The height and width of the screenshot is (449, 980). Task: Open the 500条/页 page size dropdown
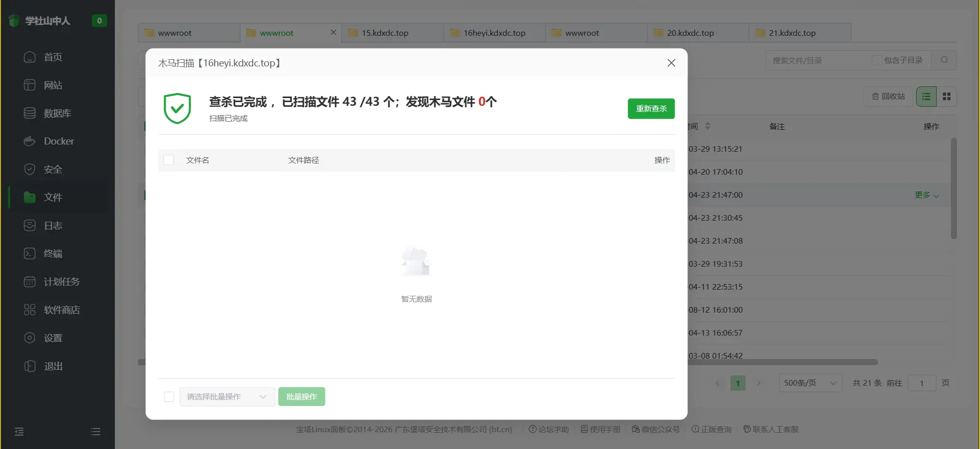811,383
